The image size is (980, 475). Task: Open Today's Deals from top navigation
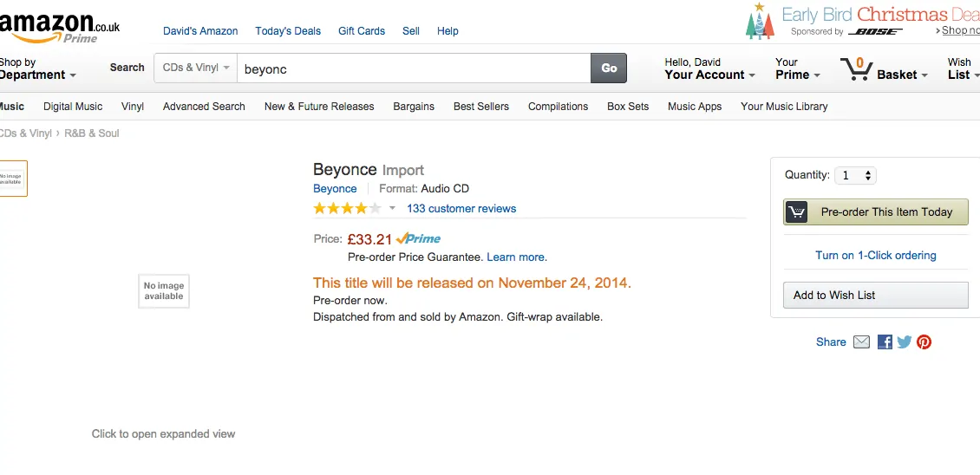coord(288,31)
